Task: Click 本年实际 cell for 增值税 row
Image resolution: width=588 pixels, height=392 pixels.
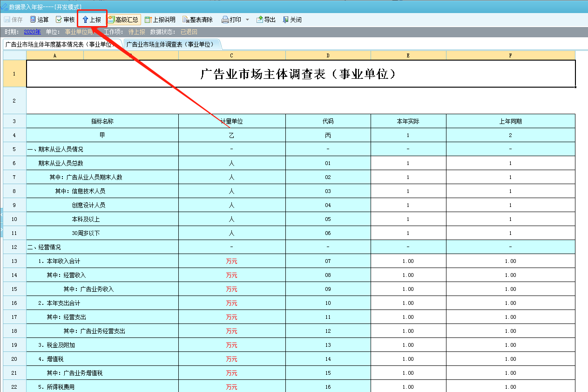Action: click(x=408, y=359)
